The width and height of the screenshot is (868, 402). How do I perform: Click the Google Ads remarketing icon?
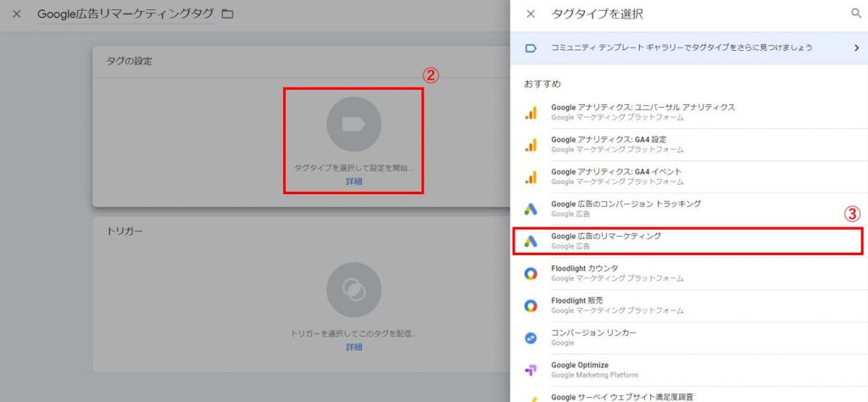point(531,242)
